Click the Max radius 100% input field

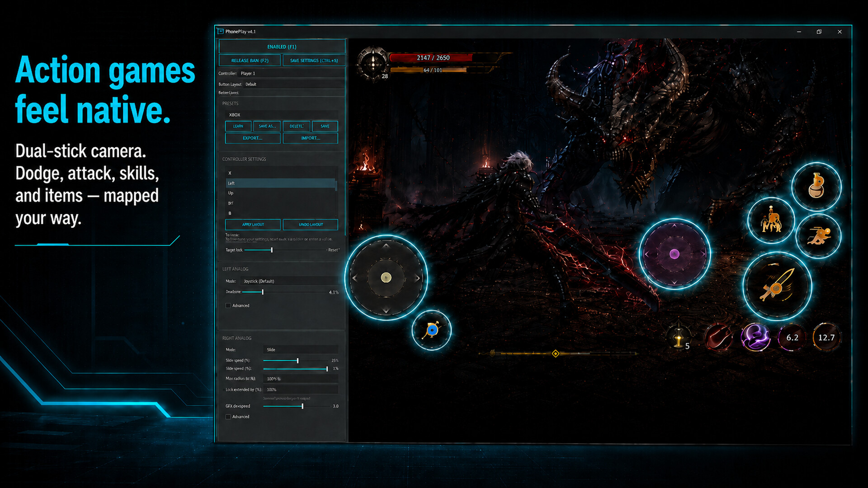[x=301, y=379]
